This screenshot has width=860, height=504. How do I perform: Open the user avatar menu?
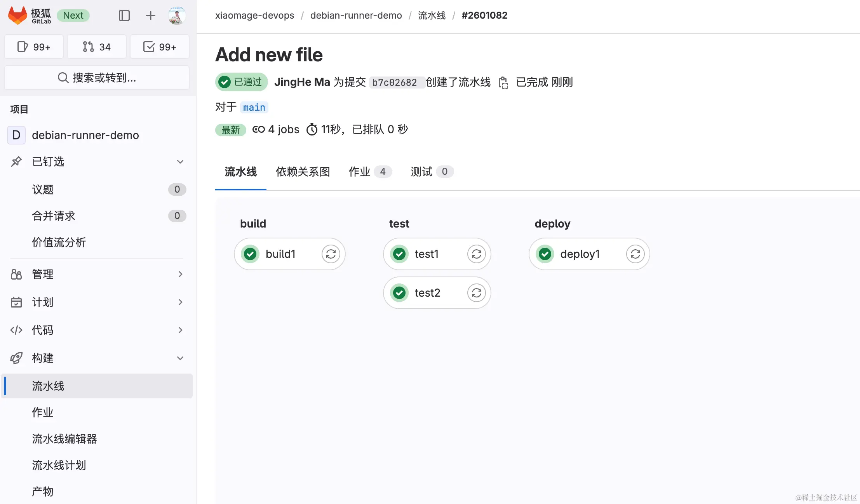click(x=177, y=16)
